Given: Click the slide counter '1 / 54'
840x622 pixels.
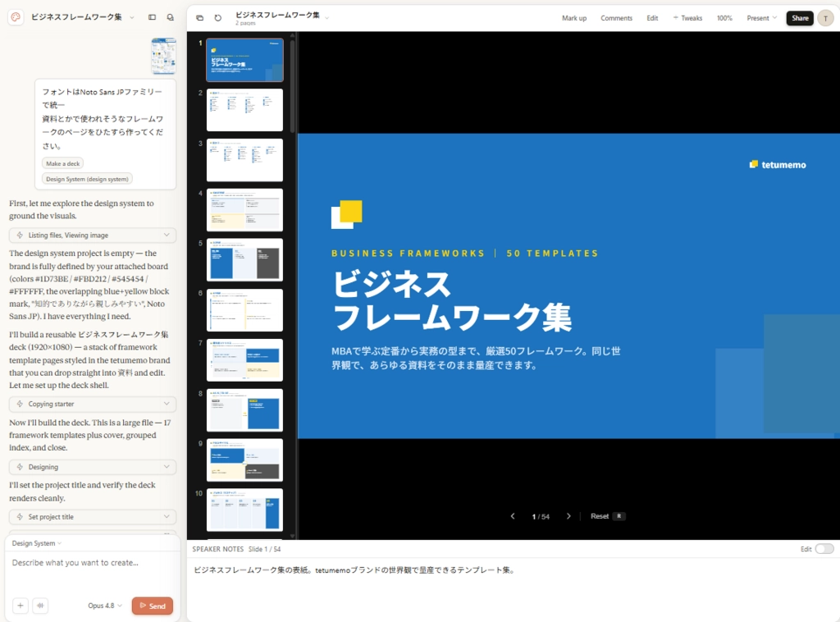Looking at the screenshot, I should (541, 516).
